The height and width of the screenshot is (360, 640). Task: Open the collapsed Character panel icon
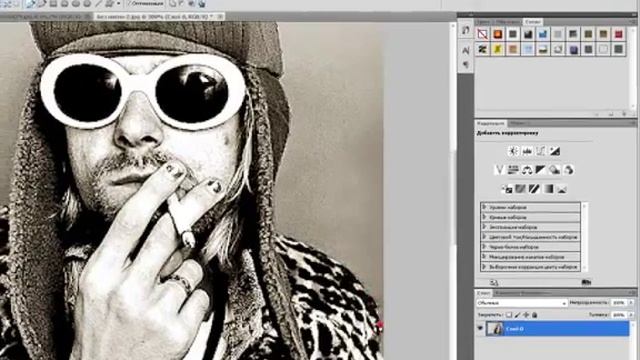point(466,50)
